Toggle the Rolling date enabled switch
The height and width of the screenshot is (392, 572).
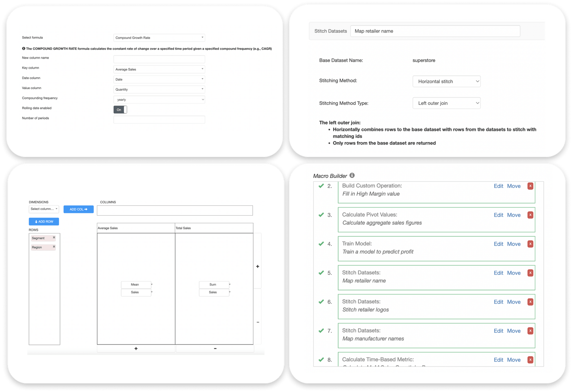click(120, 110)
